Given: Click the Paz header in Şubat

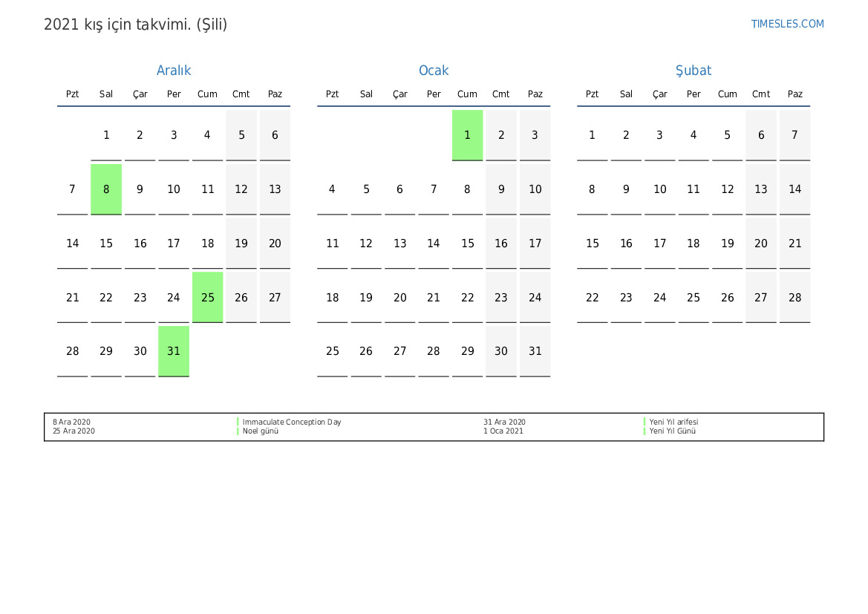Looking at the screenshot, I should 795,94.
